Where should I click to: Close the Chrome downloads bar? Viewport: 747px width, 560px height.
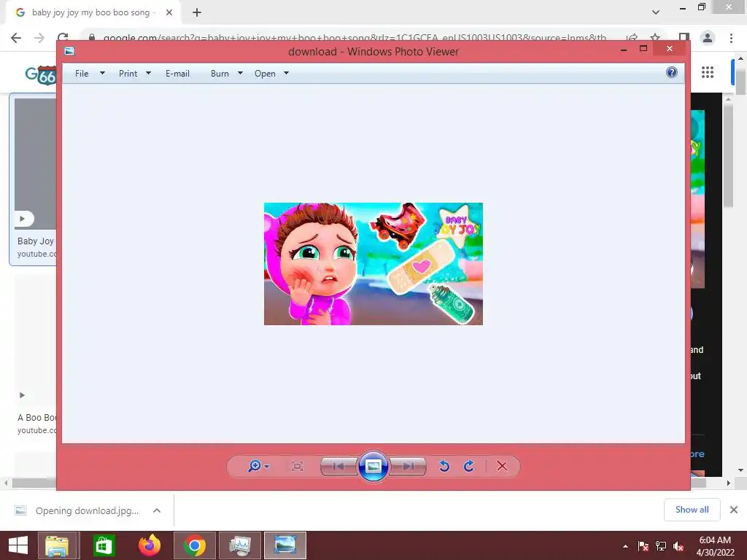(x=734, y=510)
